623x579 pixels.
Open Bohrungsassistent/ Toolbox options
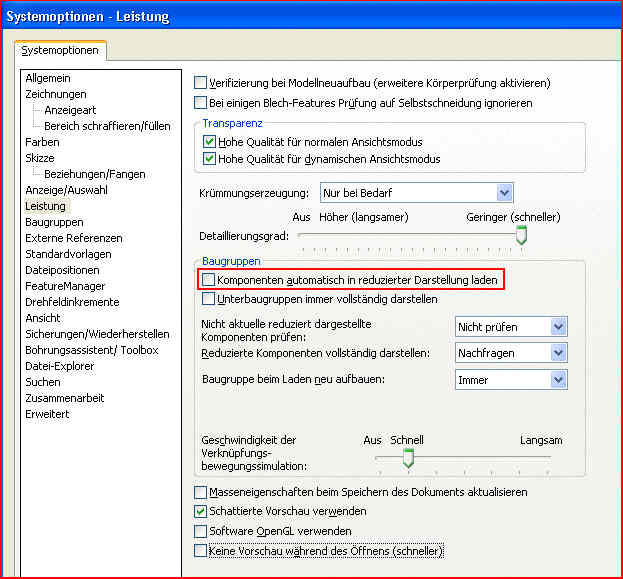click(91, 350)
